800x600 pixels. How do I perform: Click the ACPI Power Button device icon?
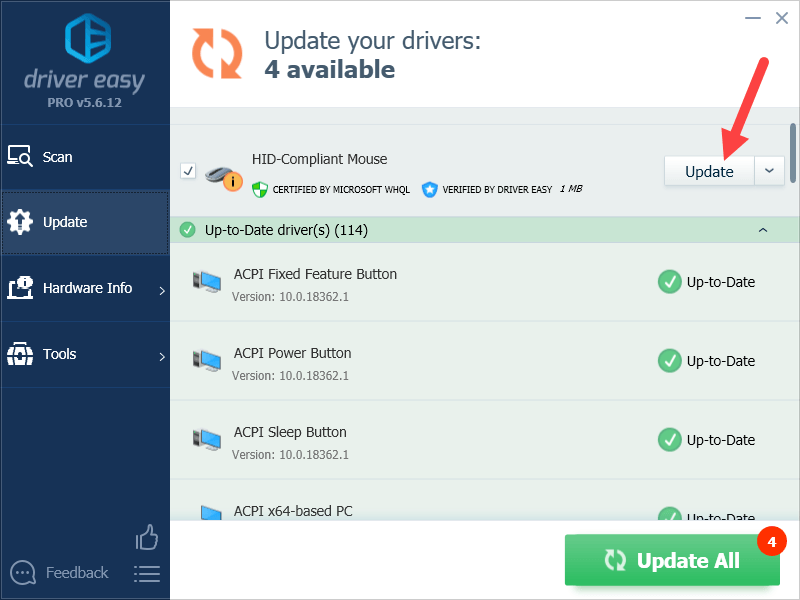207,361
